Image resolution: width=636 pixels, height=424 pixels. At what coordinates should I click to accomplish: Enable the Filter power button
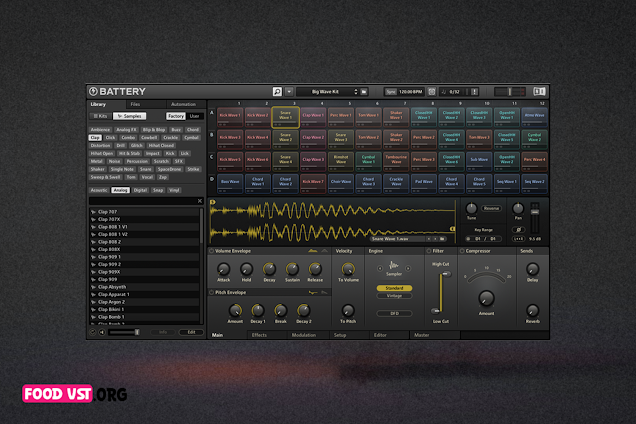coord(429,251)
